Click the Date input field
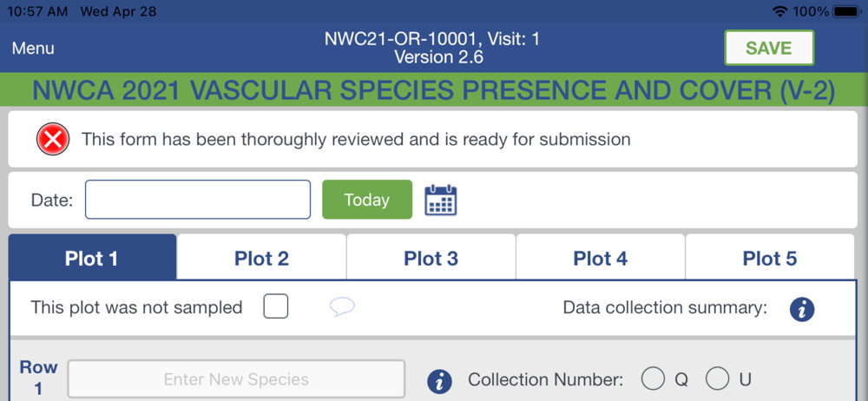The image size is (868, 401). pos(198,200)
